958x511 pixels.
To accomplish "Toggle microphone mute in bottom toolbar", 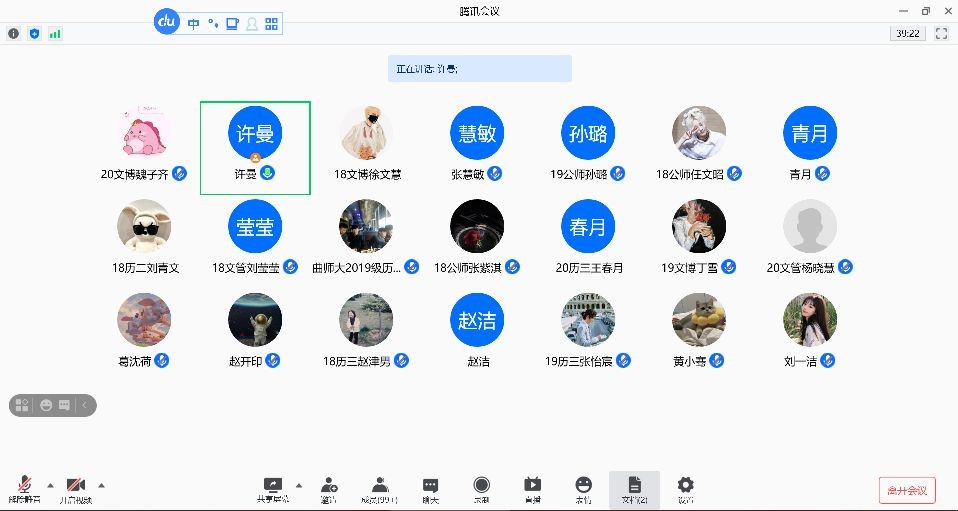I will tap(24, 489).
